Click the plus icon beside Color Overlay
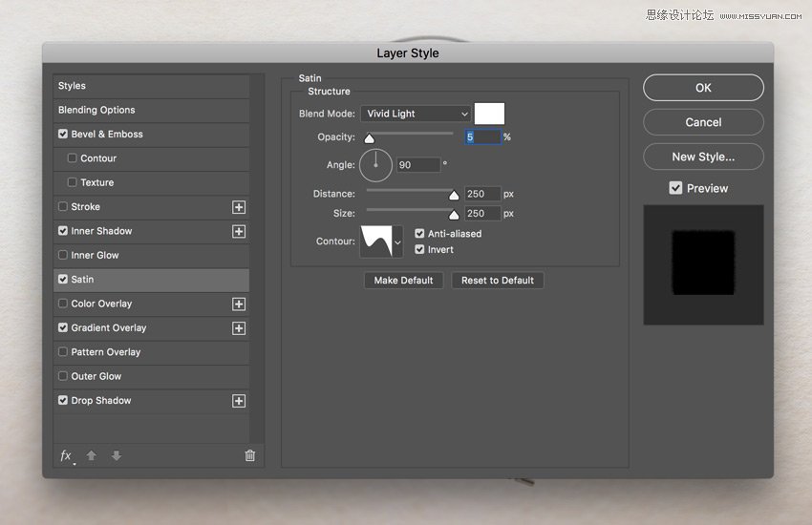Image resolution: width=812 pixels, height=525 pixels. pos(239,304)
